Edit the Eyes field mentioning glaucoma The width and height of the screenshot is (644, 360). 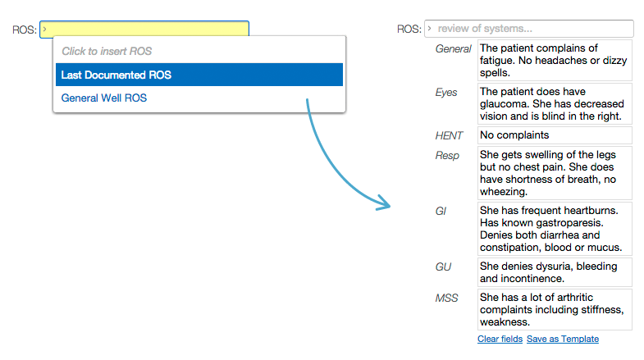pos(555,104)
